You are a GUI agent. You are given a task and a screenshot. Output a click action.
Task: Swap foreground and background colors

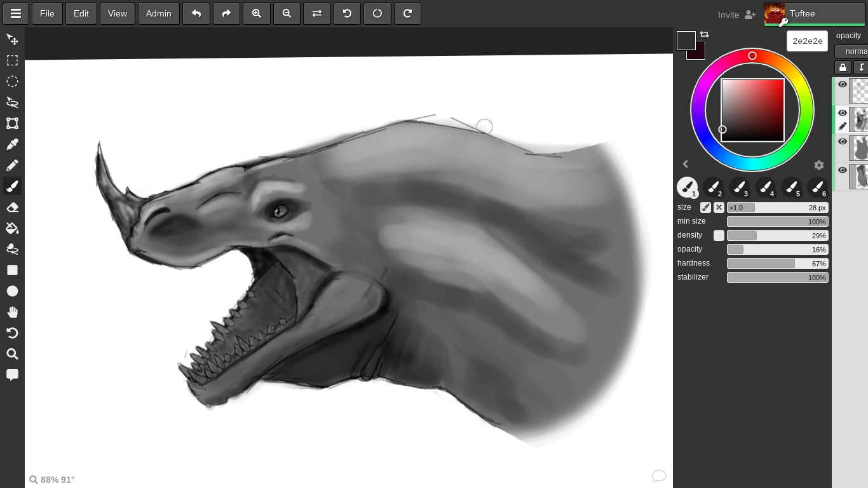tap(704, 34)
